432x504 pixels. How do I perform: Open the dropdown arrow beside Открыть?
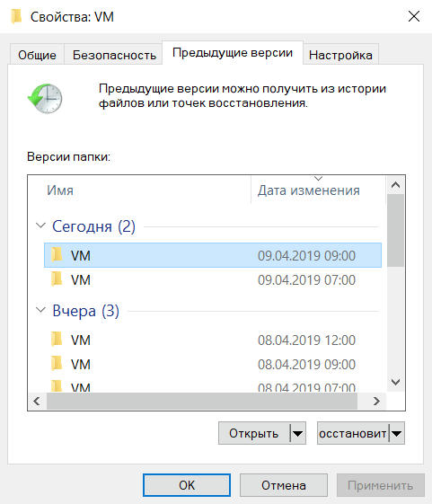298,433
